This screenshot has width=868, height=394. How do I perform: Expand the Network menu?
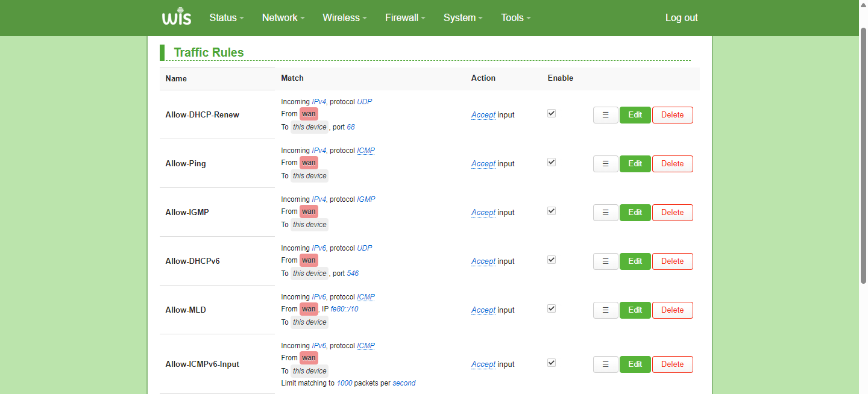click(x=283, y=18)
